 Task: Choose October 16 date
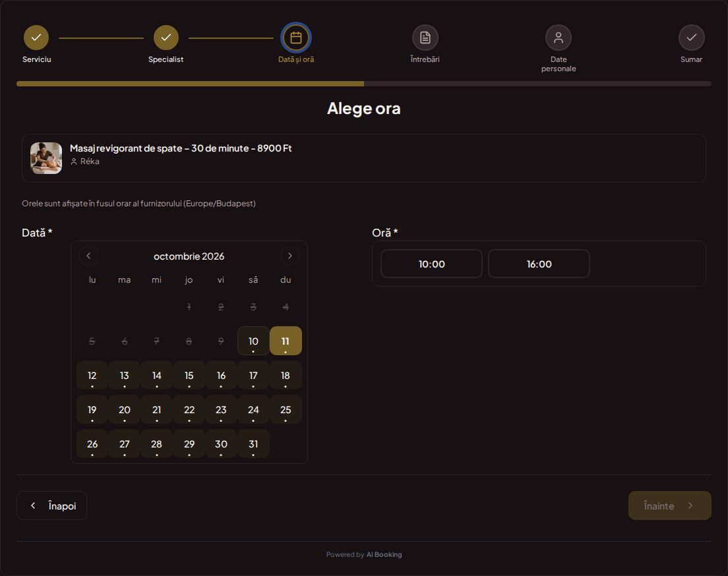tap(221, 376)
